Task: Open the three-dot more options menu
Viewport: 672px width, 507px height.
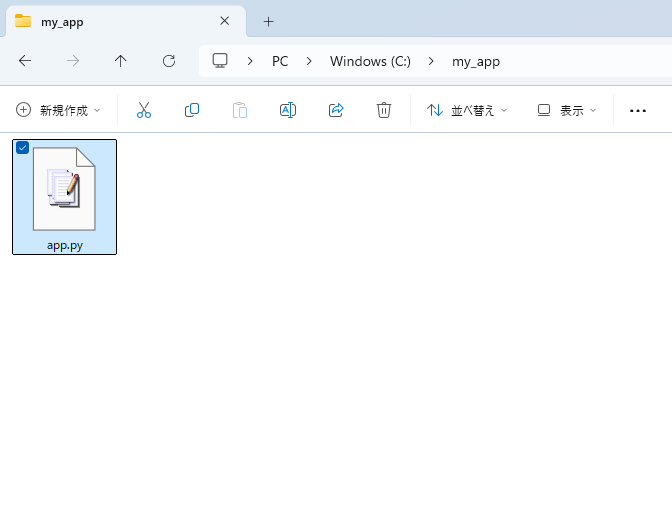Action: click(x=638, y=110)
